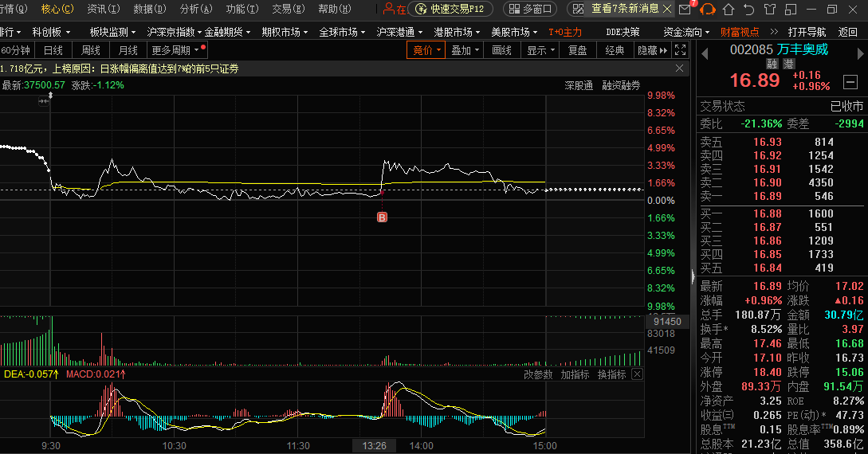Open the 多窗口 multi-window button

(x=530, y=9)
